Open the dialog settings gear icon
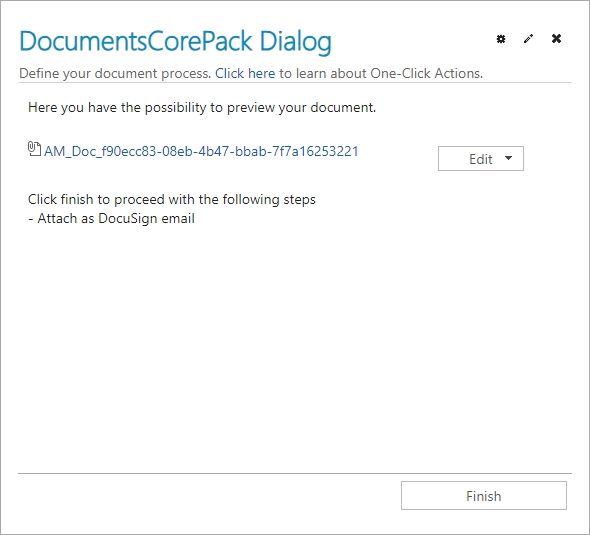The image size is (590, 535). (x=500, y=39)
